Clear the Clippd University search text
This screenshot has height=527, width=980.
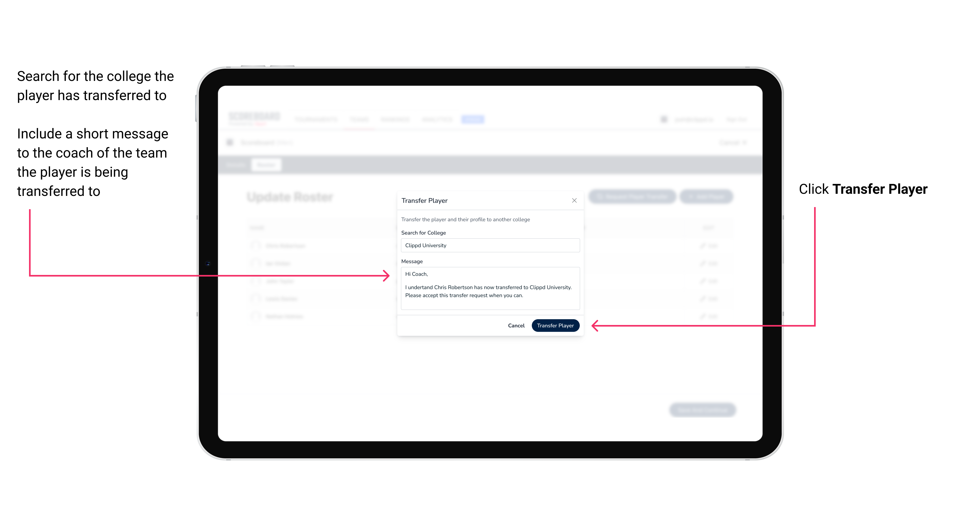tap(489, 246)
